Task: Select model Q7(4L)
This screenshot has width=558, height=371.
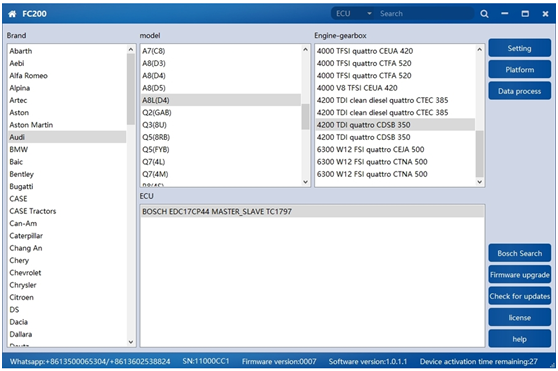Action: click(x=221, y=162)
